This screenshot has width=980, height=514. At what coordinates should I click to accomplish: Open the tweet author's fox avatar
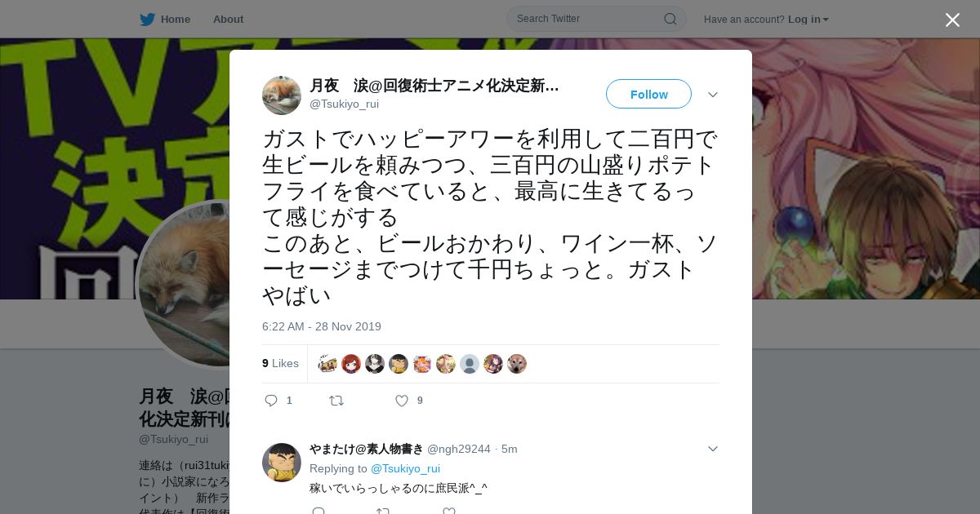click(282, 95)
